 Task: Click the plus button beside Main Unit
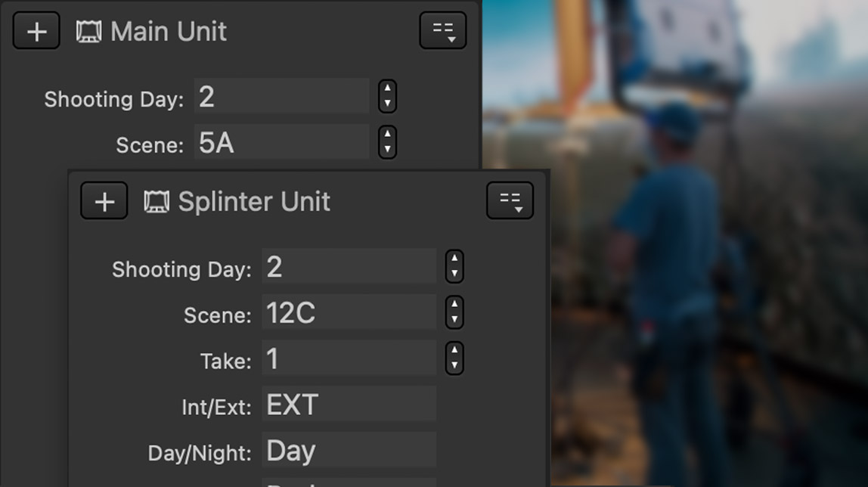(36, 31)
